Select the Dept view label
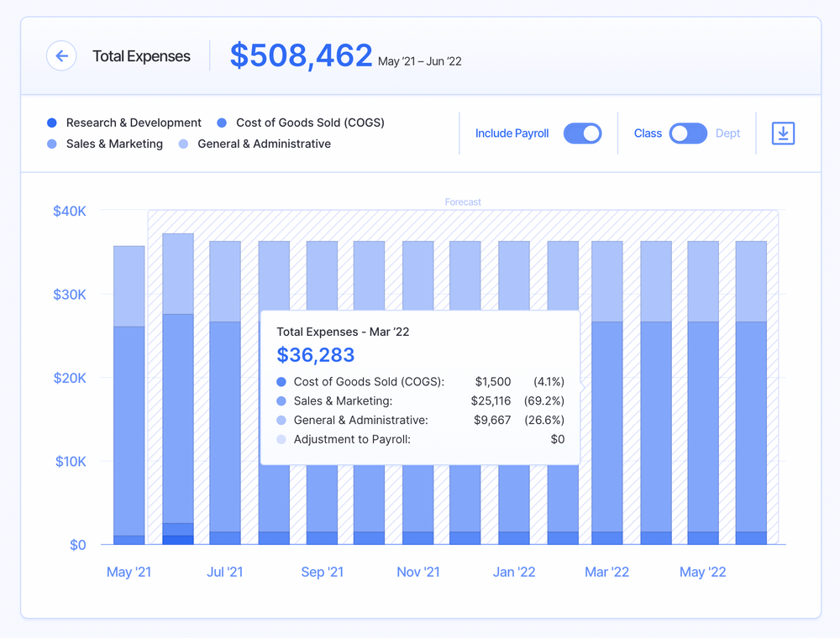Image resolution: width=840 pixels, height=638 pixels. tap(727, 133)
